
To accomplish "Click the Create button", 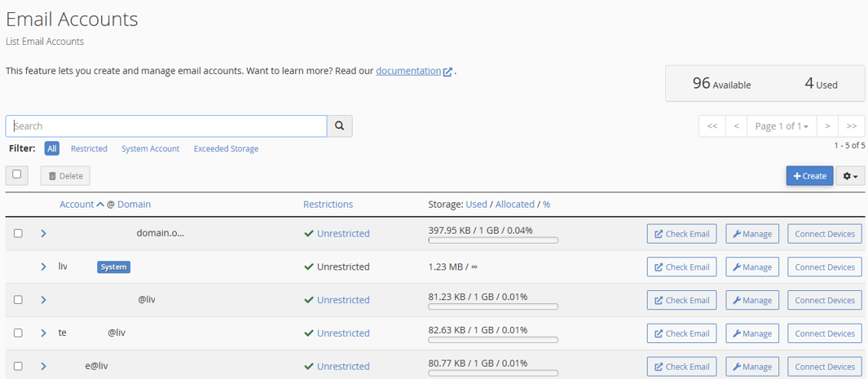I will click(x=809, y=176).
